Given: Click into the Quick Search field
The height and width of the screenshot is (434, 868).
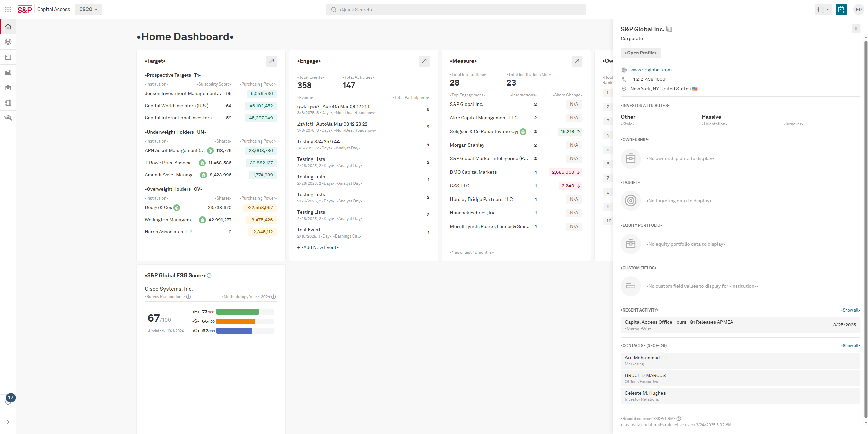Looking at the screenshot, I should (x=456, y=10).
